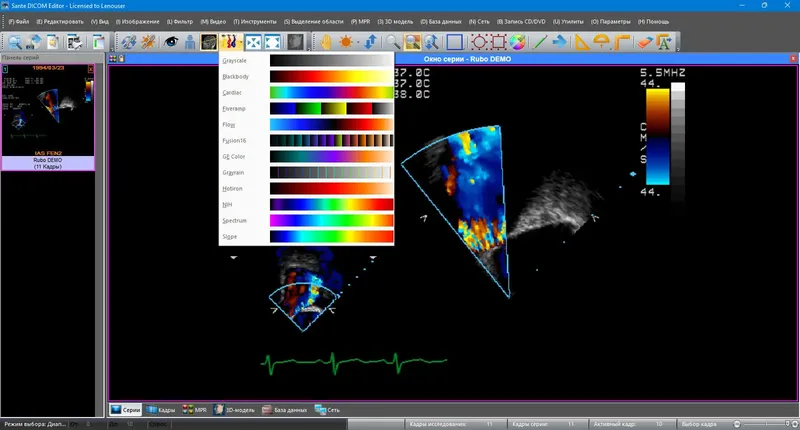Click the lock icon in series window header
The height and width of the screenshot is (430, 800).
coord(121,59)
